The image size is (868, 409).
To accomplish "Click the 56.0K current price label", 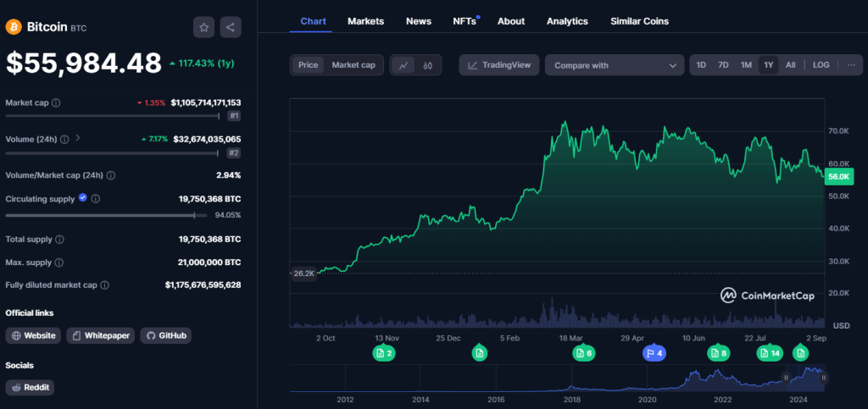I will click(839, 176).
